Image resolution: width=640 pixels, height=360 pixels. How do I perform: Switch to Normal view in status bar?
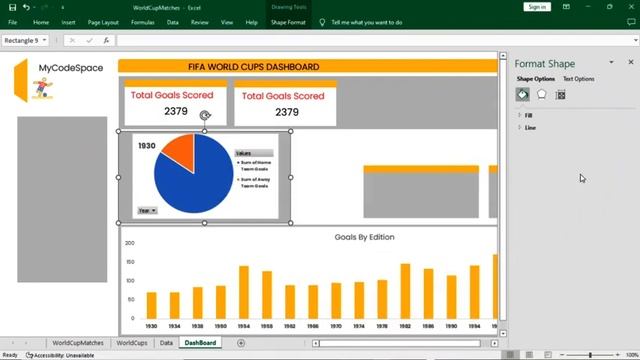[510, 355]
